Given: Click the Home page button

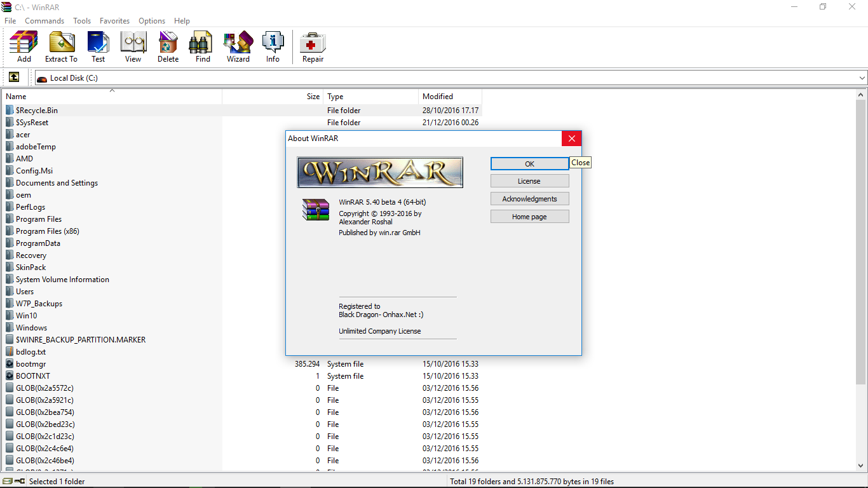Looking at the screenshot, I should click(529, 217).
